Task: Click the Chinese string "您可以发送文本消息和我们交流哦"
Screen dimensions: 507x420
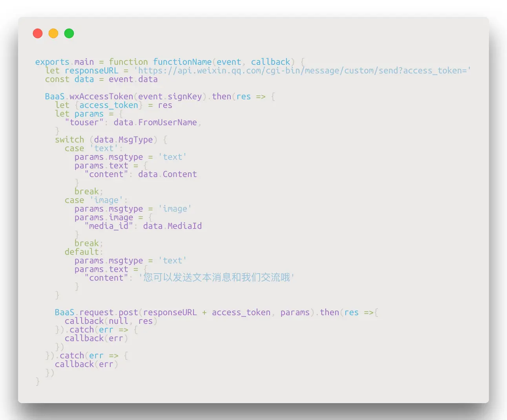Action: (217, 278)
